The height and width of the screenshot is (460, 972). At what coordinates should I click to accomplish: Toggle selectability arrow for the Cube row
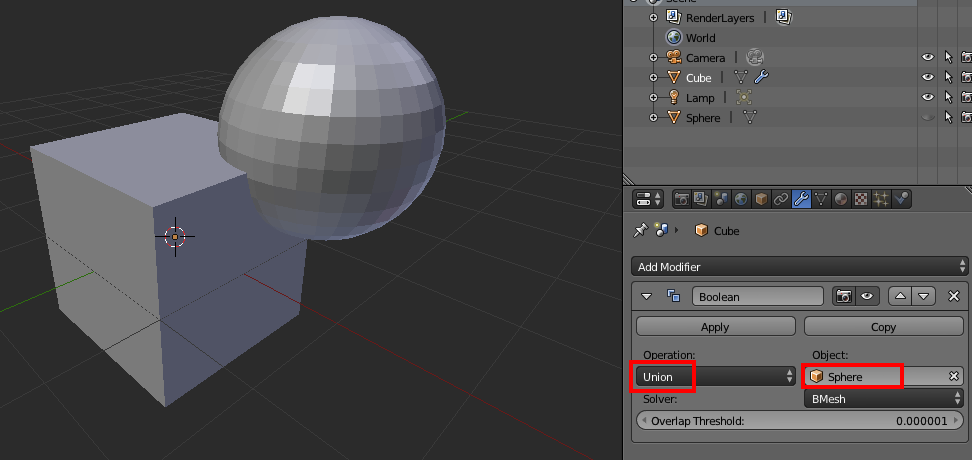[x=948, y=77]
